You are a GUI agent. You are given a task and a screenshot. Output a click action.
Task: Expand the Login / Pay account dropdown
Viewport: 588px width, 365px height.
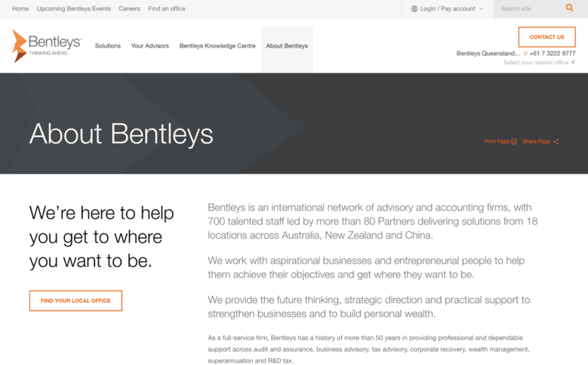pos(447,8)
